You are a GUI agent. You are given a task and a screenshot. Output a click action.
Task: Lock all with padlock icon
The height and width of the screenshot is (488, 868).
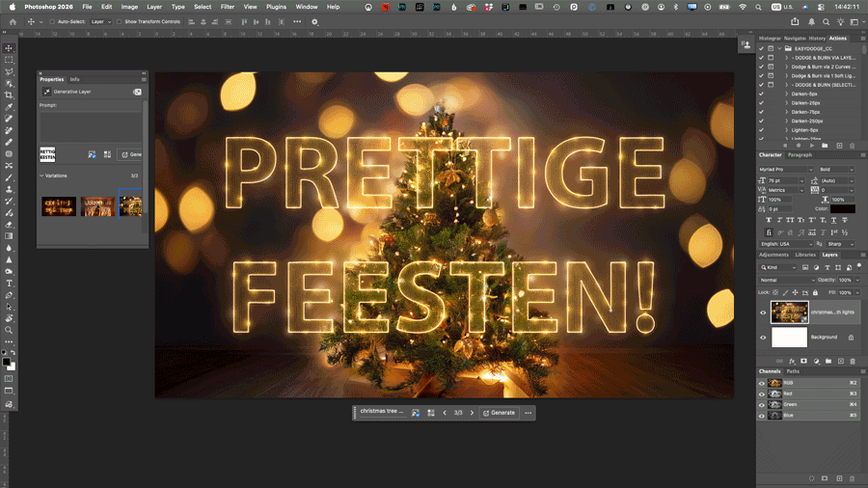pos(815,292)
